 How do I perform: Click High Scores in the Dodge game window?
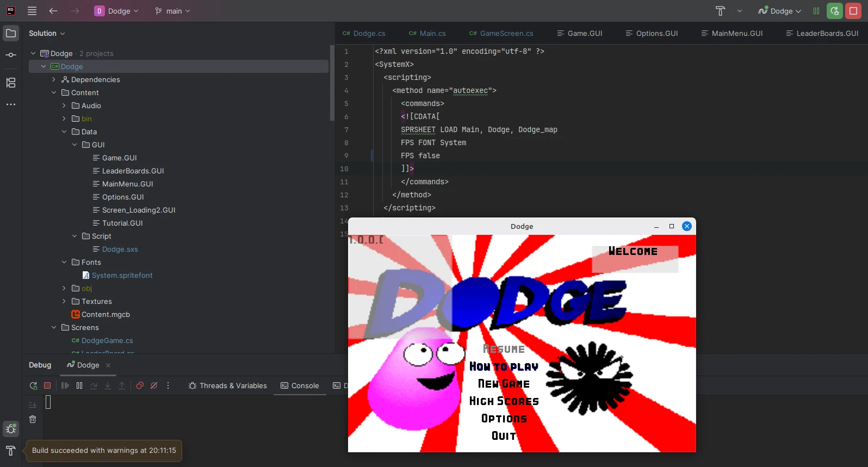coord(504,401)
